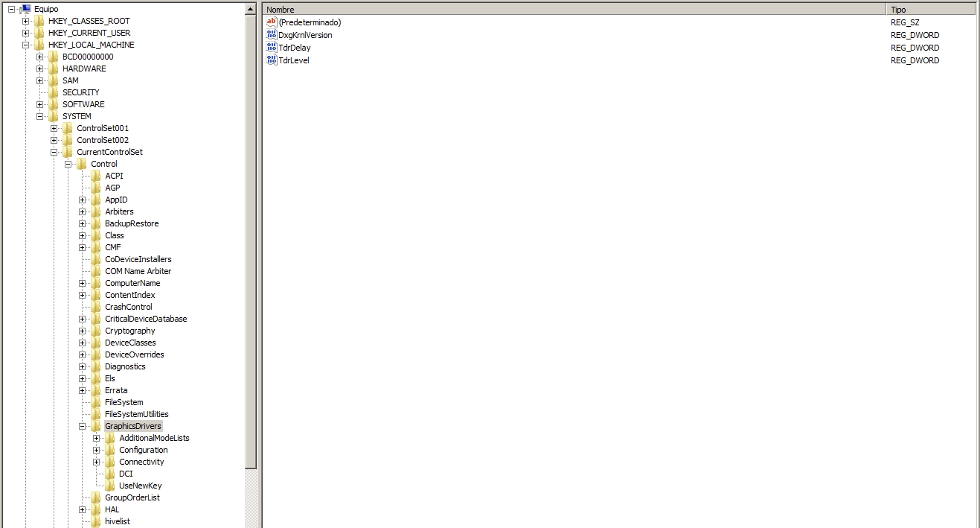Expand the SOFTWARE key
980x528 pixels.
[x=39, y=104]
